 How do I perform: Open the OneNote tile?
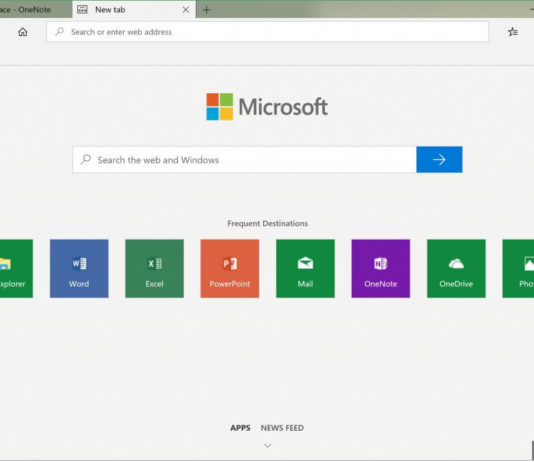381,269
